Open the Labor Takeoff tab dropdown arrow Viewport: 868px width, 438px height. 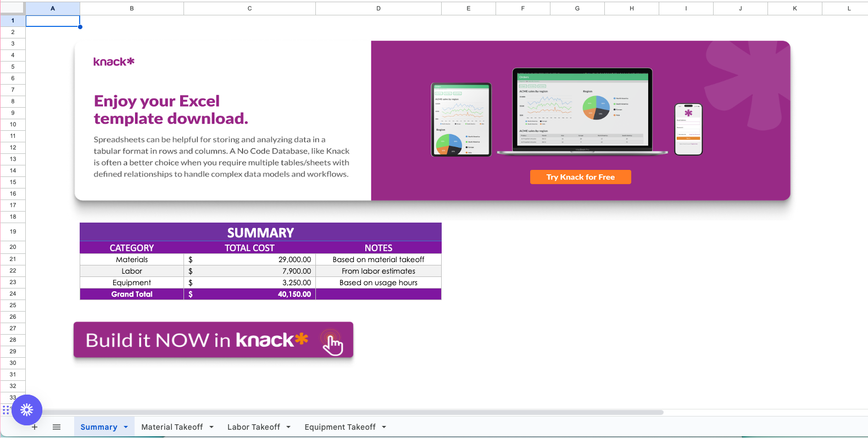click(x=288, y=427)
